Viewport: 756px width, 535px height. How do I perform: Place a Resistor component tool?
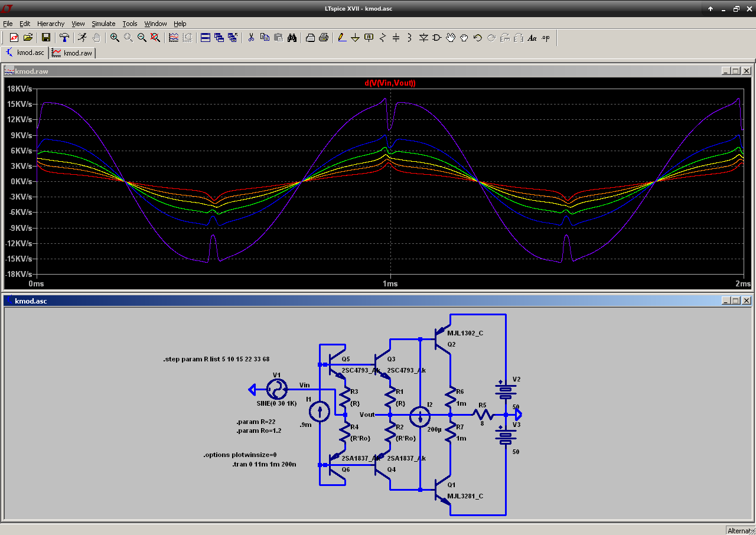(x=383, y=38)
